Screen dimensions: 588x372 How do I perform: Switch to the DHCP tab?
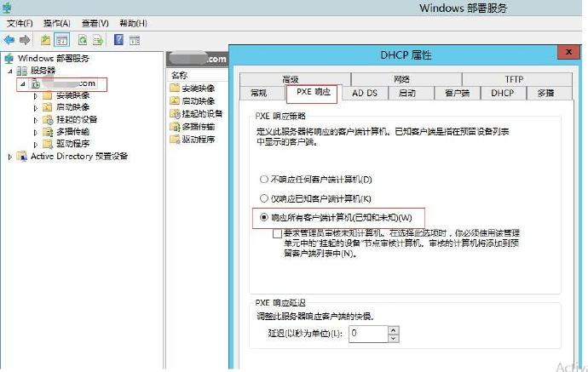tap(504, 93)
